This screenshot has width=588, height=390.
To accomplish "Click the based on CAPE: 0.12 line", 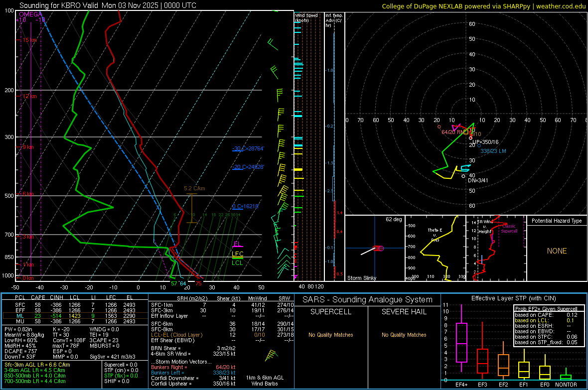I will 546,315.
